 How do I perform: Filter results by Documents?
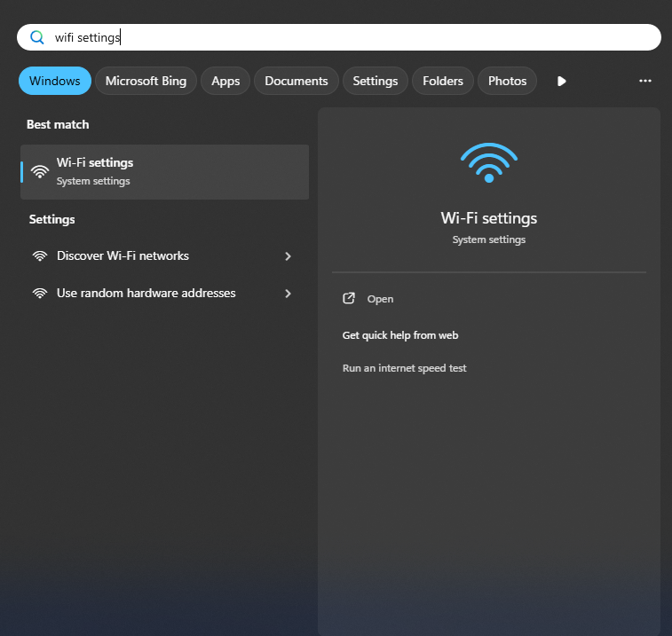[296, 81]
